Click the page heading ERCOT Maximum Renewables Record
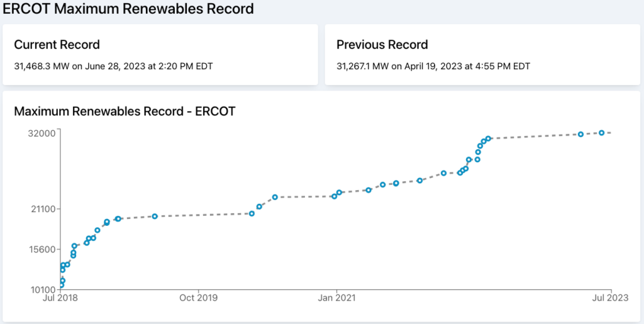 pos(128,8)
